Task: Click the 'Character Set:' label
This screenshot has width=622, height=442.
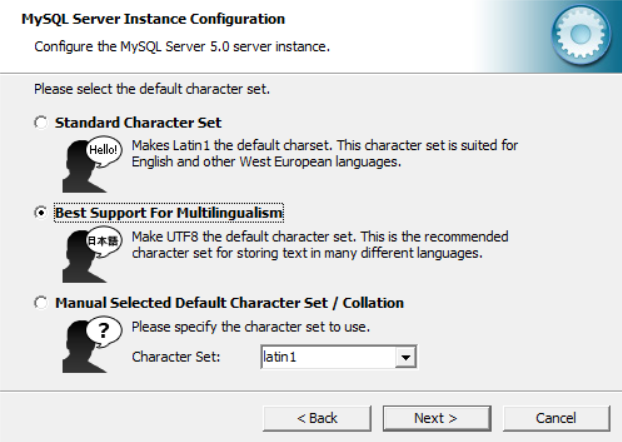Action: tap(176, 357)
